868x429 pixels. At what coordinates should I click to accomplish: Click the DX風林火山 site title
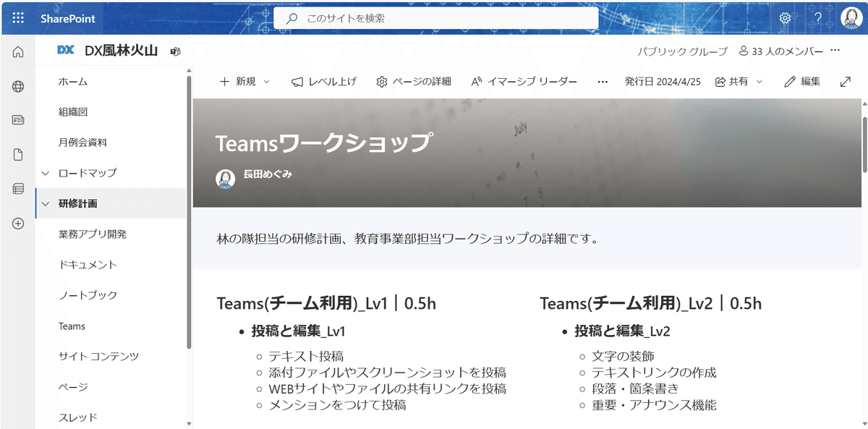pos(122,51)
